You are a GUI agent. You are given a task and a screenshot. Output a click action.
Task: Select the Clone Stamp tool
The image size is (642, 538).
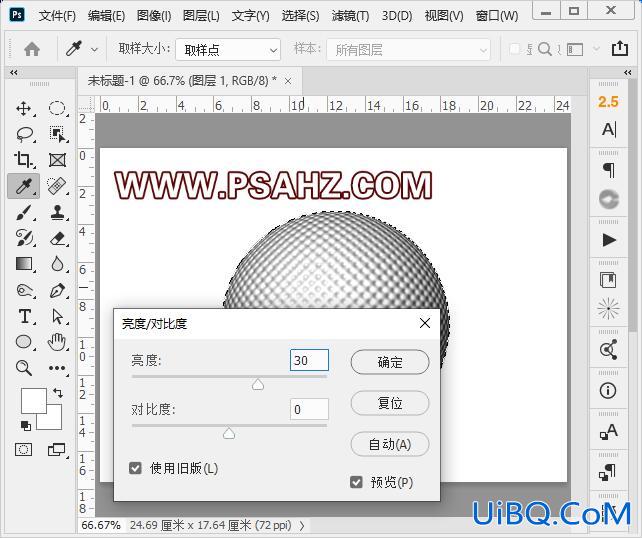pyautogui.click(x=57, y=212)
